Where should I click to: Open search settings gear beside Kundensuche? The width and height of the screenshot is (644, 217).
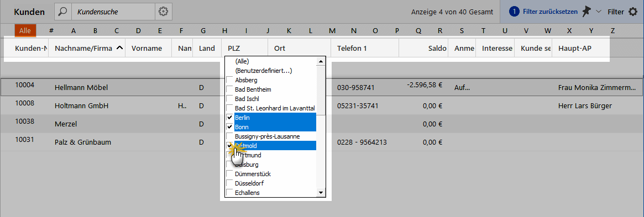(x=164, y=12)
